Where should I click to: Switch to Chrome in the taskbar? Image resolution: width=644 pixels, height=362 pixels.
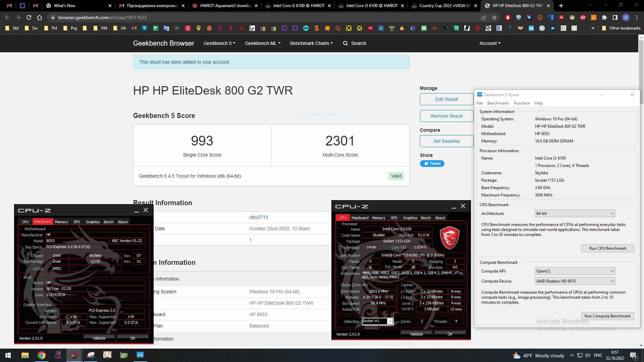click(42, 355)
